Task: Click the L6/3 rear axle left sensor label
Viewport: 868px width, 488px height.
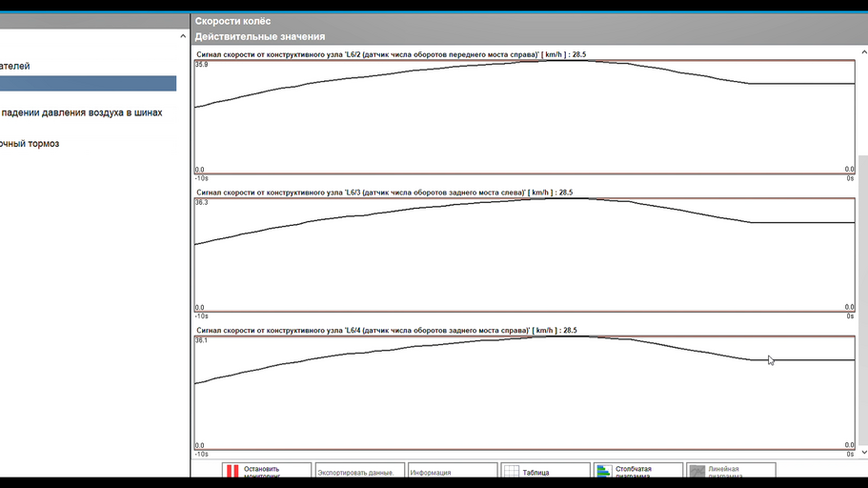Action: [384, 193]
